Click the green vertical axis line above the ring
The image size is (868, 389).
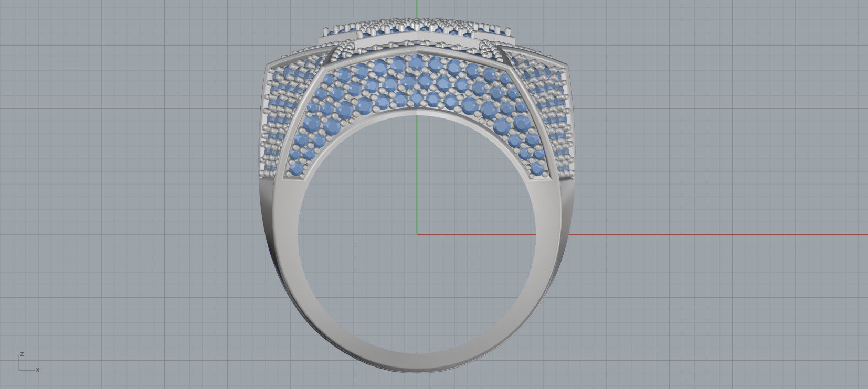click(x=417, y=8)
